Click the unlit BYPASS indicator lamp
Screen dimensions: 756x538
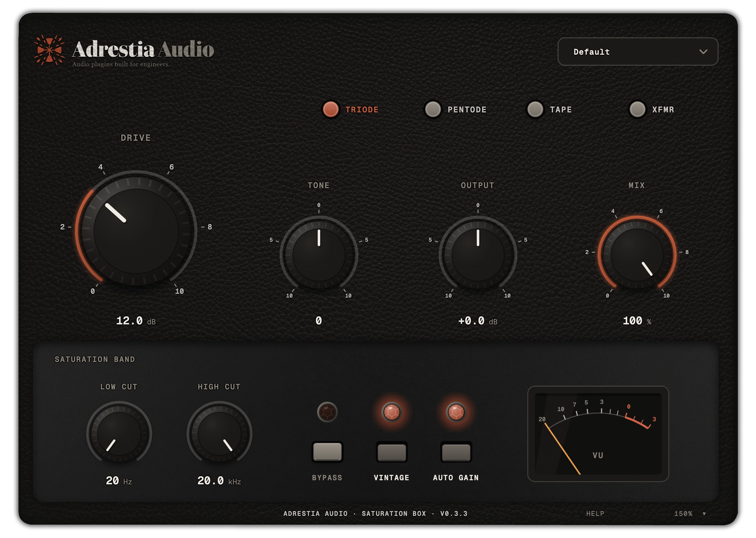point(327,412)
